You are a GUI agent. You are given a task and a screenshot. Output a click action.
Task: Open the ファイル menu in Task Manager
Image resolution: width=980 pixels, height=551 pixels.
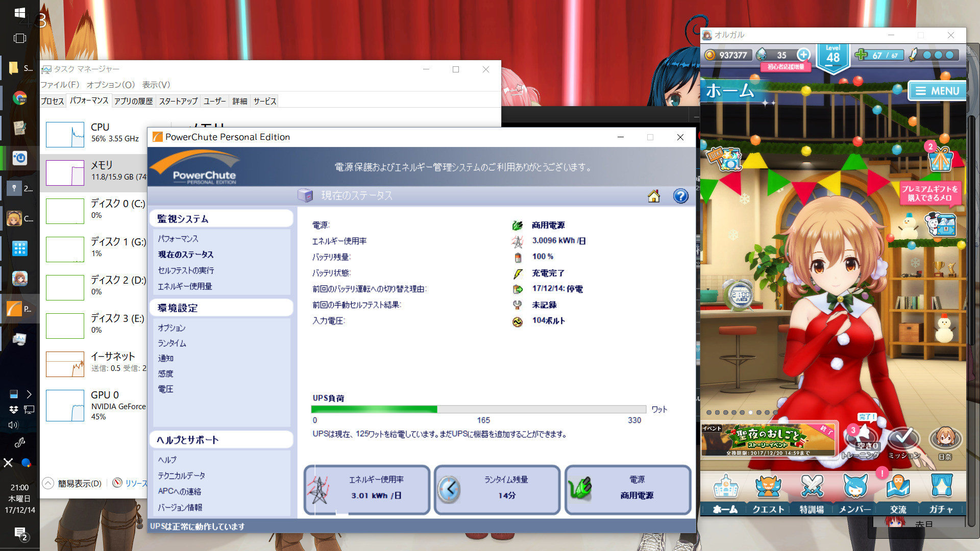coord(60,85)
